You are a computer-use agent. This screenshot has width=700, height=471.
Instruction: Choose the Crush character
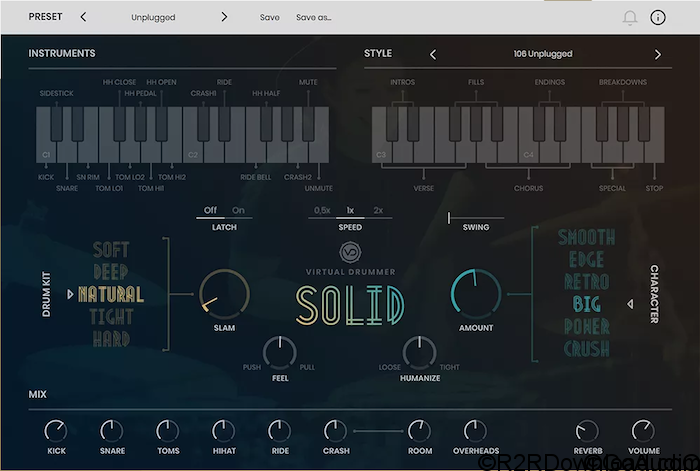(587, 349)
